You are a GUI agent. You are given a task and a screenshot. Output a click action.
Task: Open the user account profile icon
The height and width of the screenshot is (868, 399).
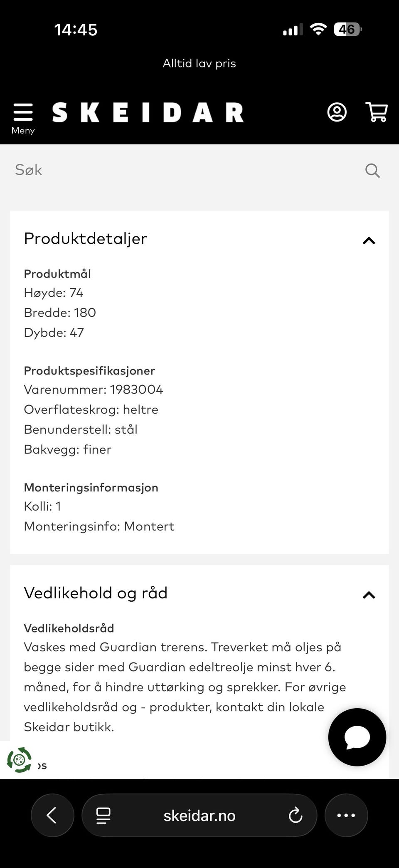click(337, 112)
